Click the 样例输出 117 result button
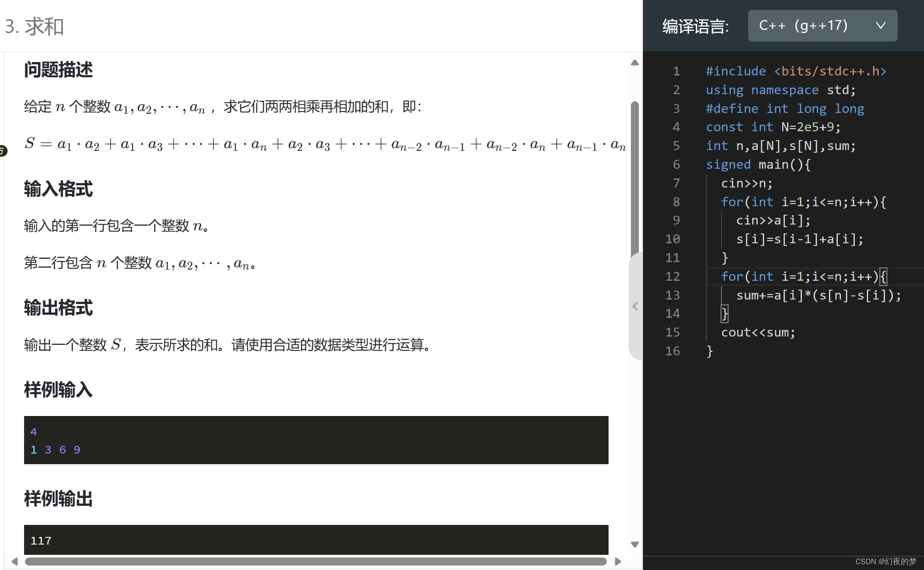Image resolution: width=924 pixels, height=570 pixels. click(317, 541)
